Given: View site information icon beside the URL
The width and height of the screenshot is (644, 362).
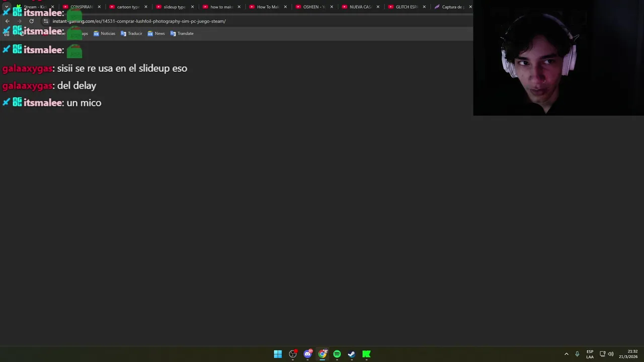Looking at the screenshot, I should (x=46, y=21).
